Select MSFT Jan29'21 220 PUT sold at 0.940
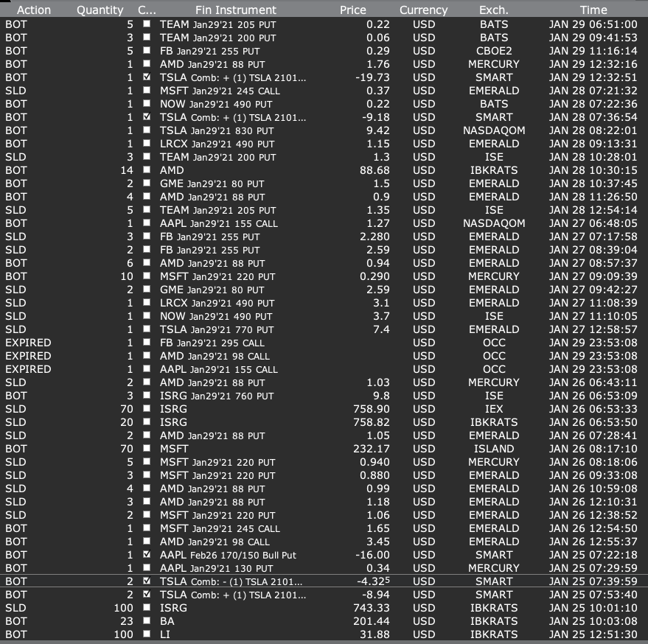The width and height of the screenshot is (648, 644). [217, 462]
